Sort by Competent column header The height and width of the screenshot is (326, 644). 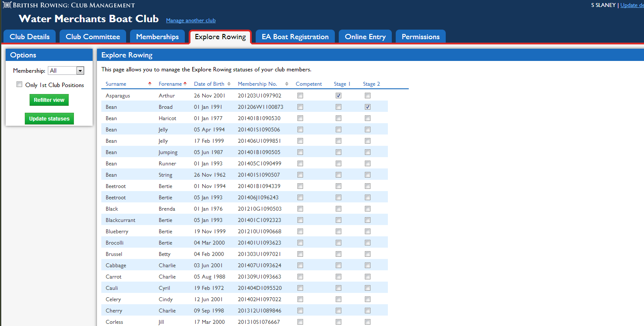(x=309, y=84)
